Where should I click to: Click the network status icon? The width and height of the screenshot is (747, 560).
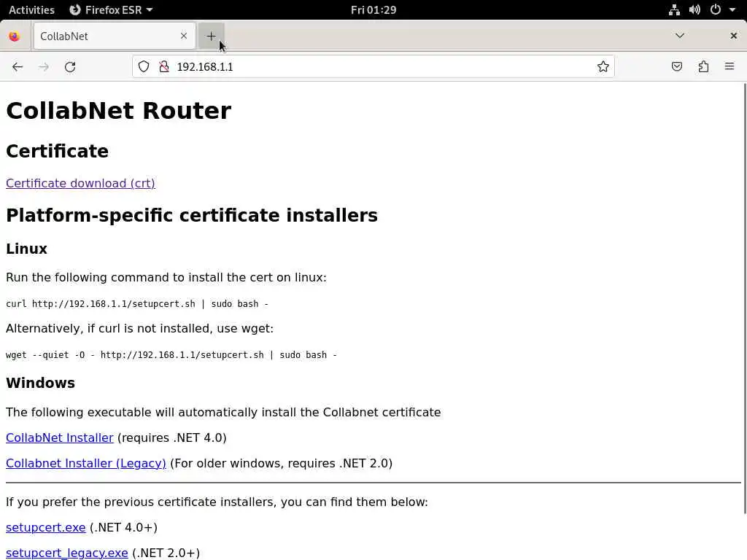[x=674, y=9]
